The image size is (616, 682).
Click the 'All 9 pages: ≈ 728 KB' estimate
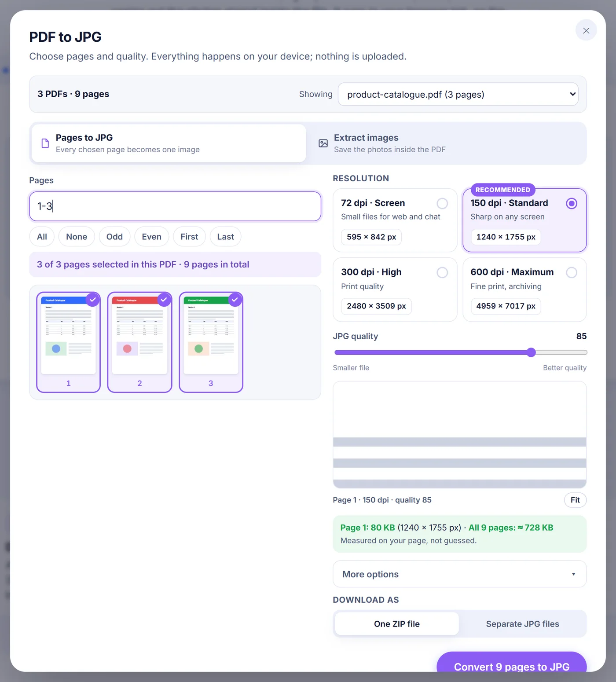[511, 528]
